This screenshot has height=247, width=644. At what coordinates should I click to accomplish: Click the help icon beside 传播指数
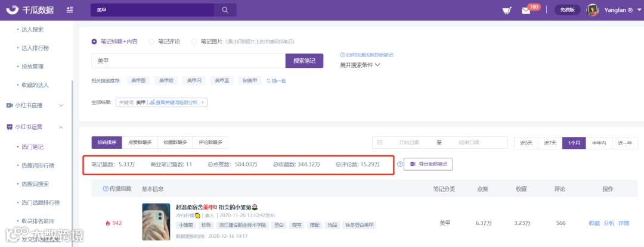pyautogui.click(x=106, y=189)
